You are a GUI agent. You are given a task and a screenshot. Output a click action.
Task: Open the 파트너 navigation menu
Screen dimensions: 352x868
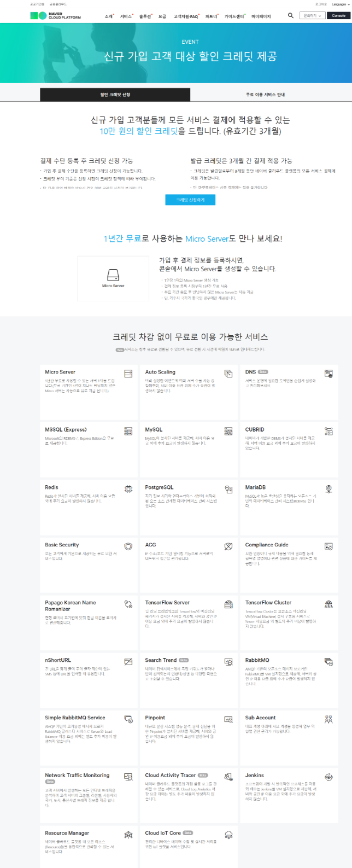click(x=212, y=16)
